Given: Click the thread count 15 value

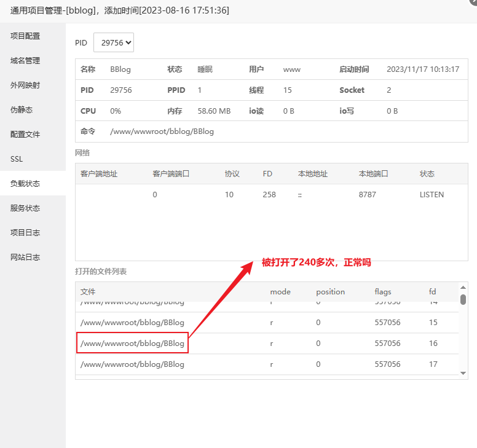Looking at the screenshot, I should click(x=288, y=90).
